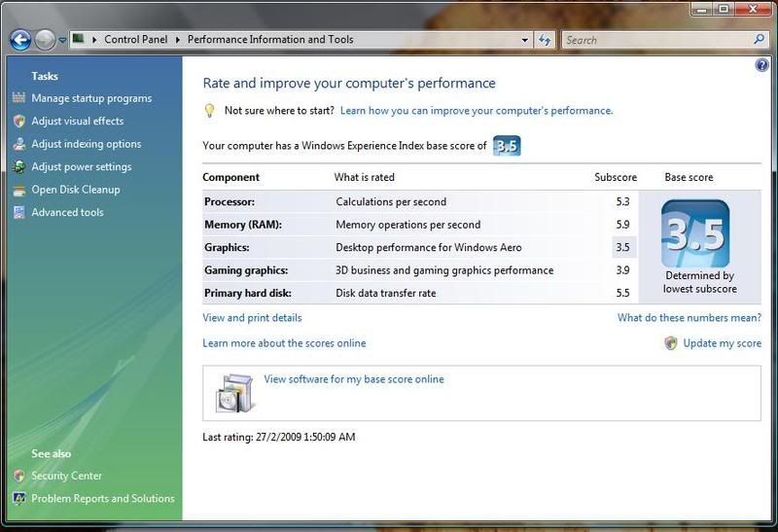Expand the address bar history dropdown
The image size is (778, 532).
click(x=525, y=40)
